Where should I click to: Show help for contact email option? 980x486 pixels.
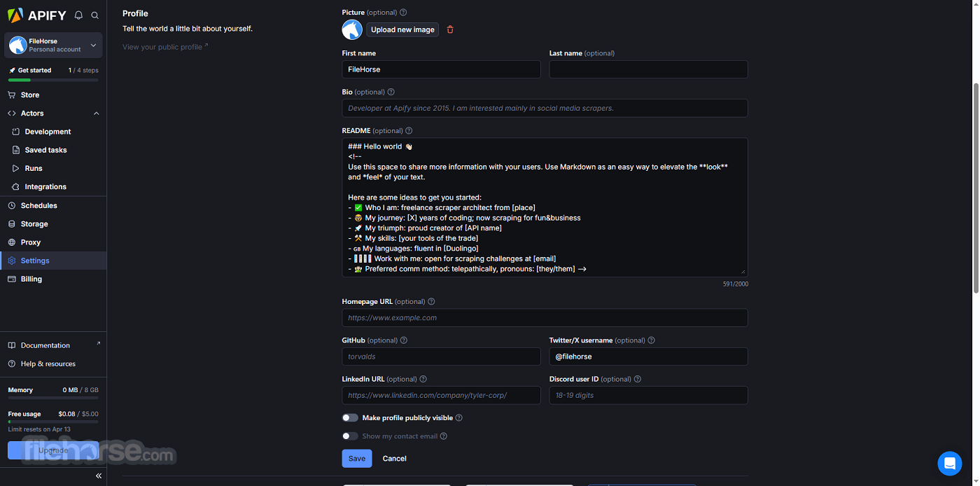pyautogui.click(x=444, y=436)
